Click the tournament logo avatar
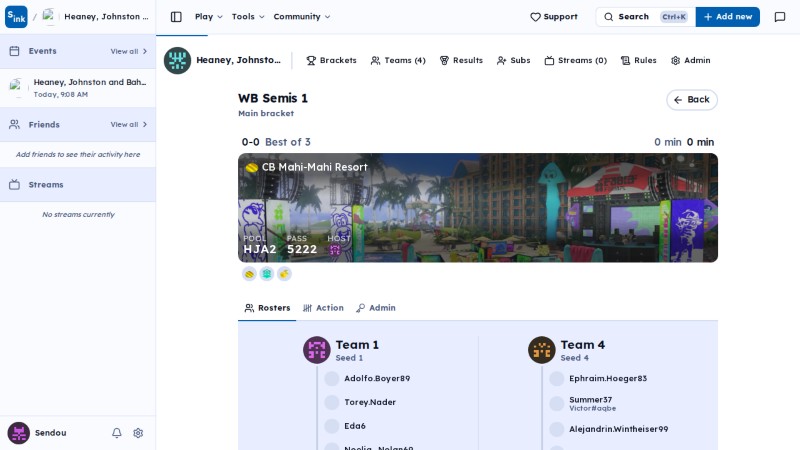This screenshot has height=450, width=800. click(177, 60)
